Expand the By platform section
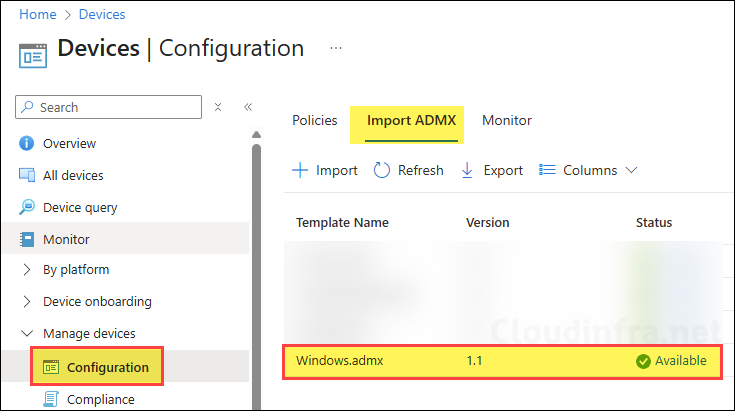This screenshot has width=735, height=411. (x=27, y=270)
